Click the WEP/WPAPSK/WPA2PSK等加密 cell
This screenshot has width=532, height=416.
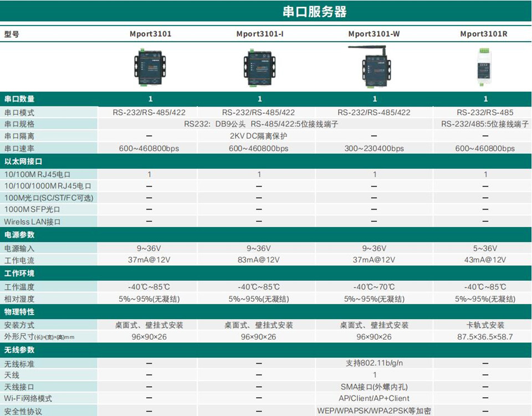(x=374, y=410)
